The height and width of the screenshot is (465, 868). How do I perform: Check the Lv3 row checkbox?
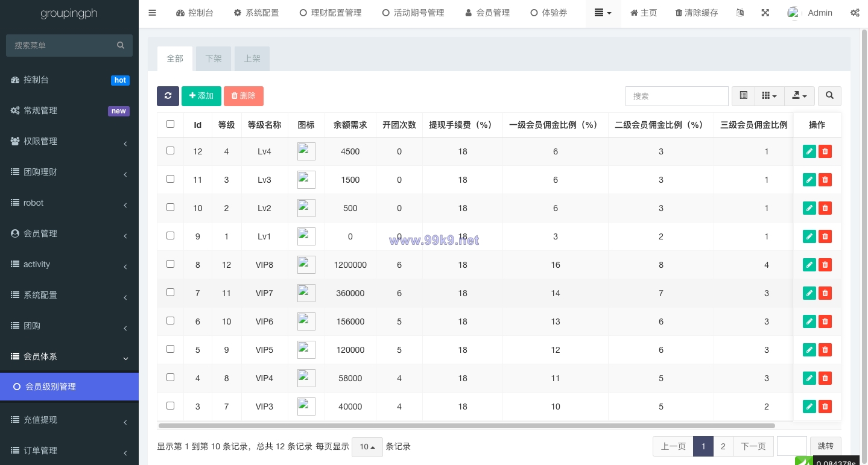pyautogui.click(x=170, y=179)
